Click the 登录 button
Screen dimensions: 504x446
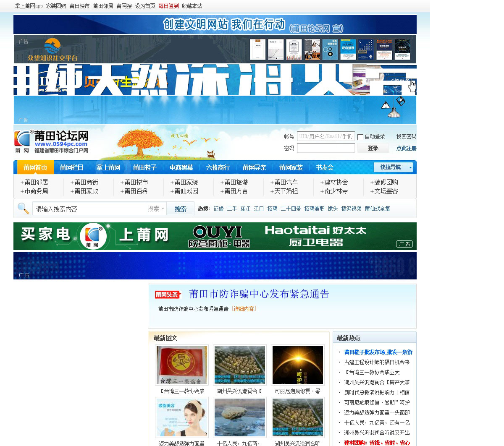[373, 148]
